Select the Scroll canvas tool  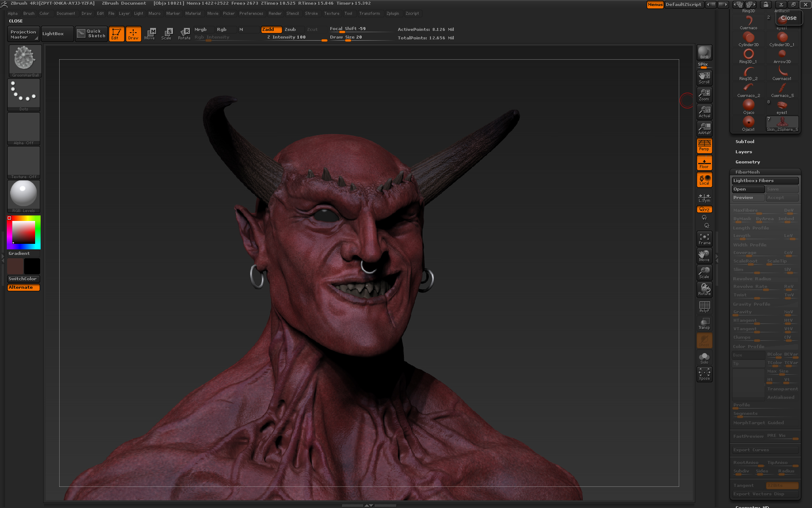click(704, 77)
